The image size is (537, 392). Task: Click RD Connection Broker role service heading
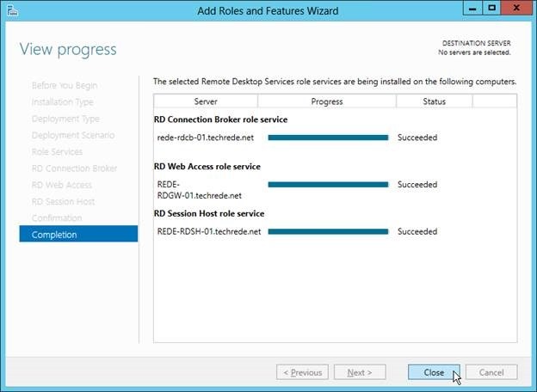click(x=220, y=119)
